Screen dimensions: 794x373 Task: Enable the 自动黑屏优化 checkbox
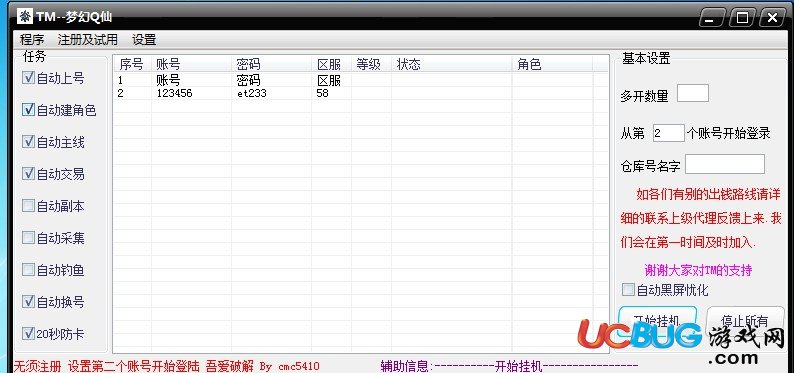pyautogui.click(x=628, y=290)
